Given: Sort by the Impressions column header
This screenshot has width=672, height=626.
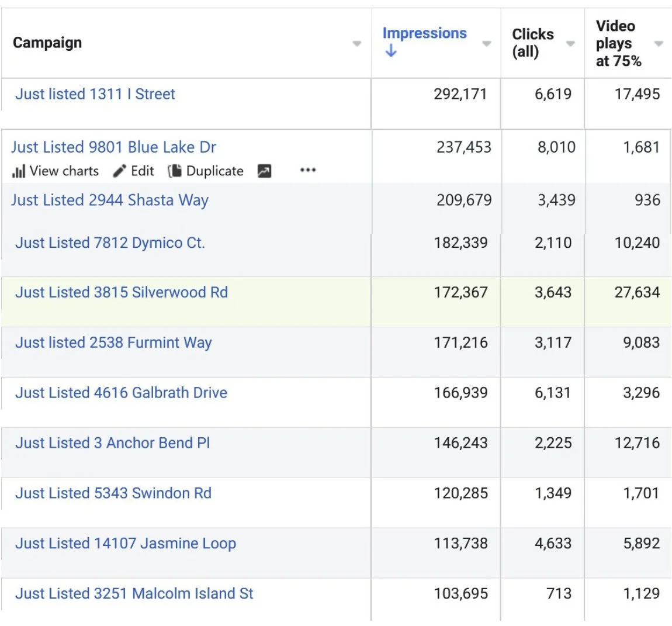Looking at the screenshot, I should point(424,33).
